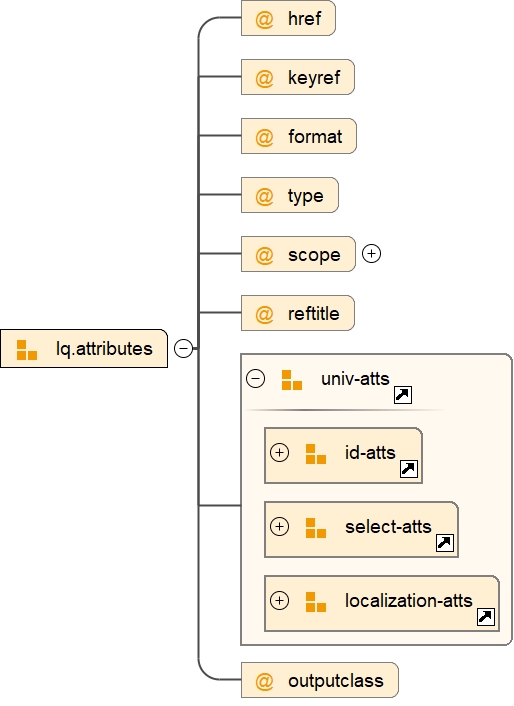514x706 pixels.
Task: Expand the select-atts group
Action: pos(280,526)
